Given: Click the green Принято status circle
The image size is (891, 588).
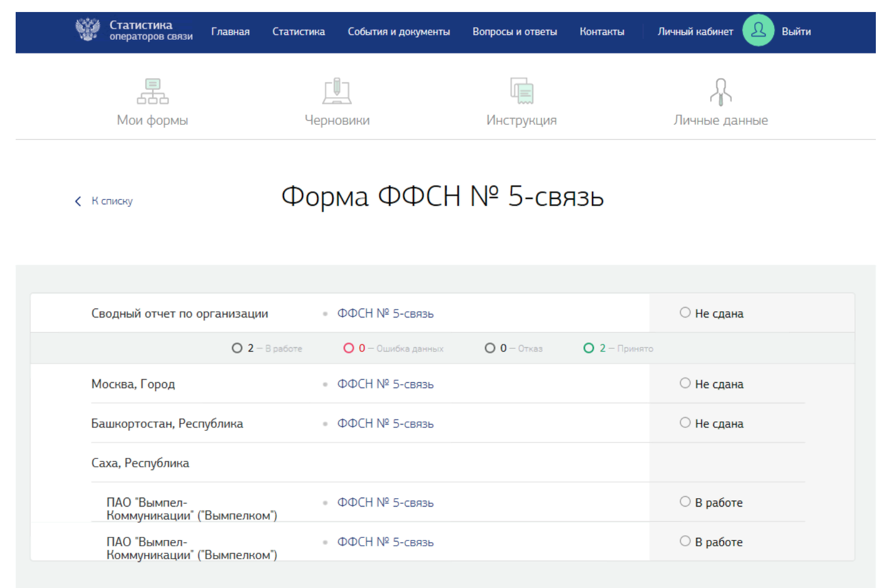Looking at the screenshot, I should coord(589,348).
